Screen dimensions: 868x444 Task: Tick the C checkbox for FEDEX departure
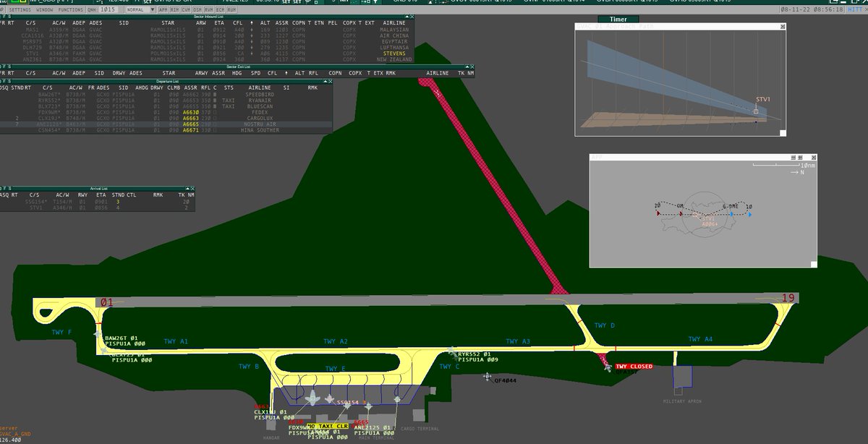215,112
